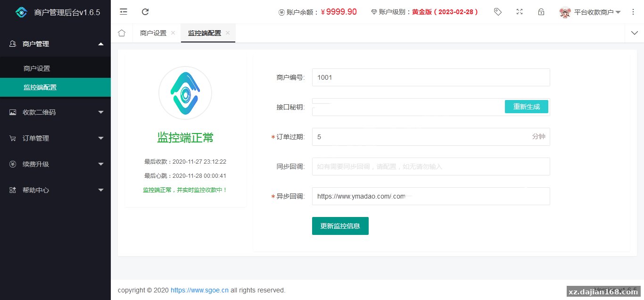Viewport: 644px width, 300px height.
Task: Open the tab list chevron dropdown
Action: point(634,33)
